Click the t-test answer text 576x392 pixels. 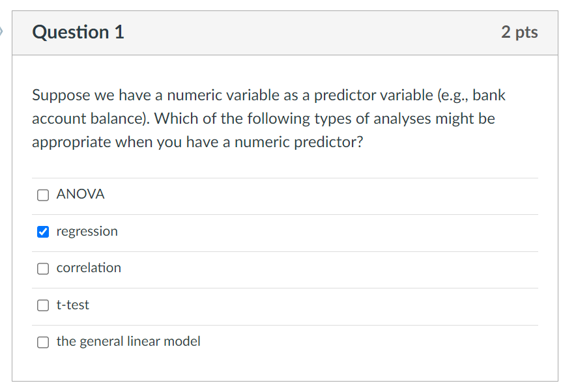click(72, 305)
